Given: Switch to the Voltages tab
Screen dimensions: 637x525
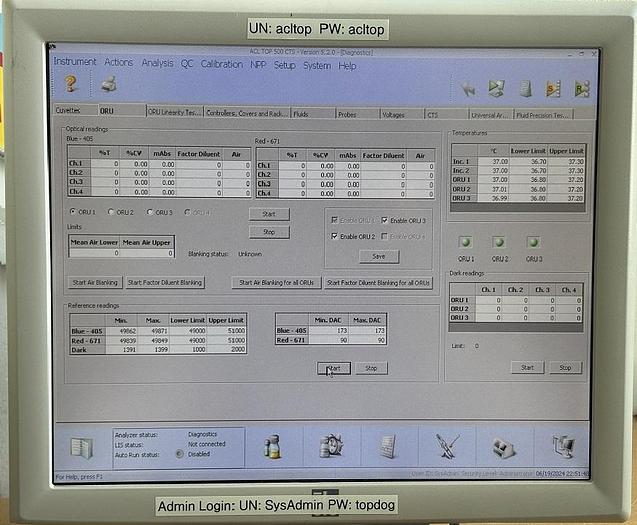Looking at the screenshot, I should tap(402, 115).
